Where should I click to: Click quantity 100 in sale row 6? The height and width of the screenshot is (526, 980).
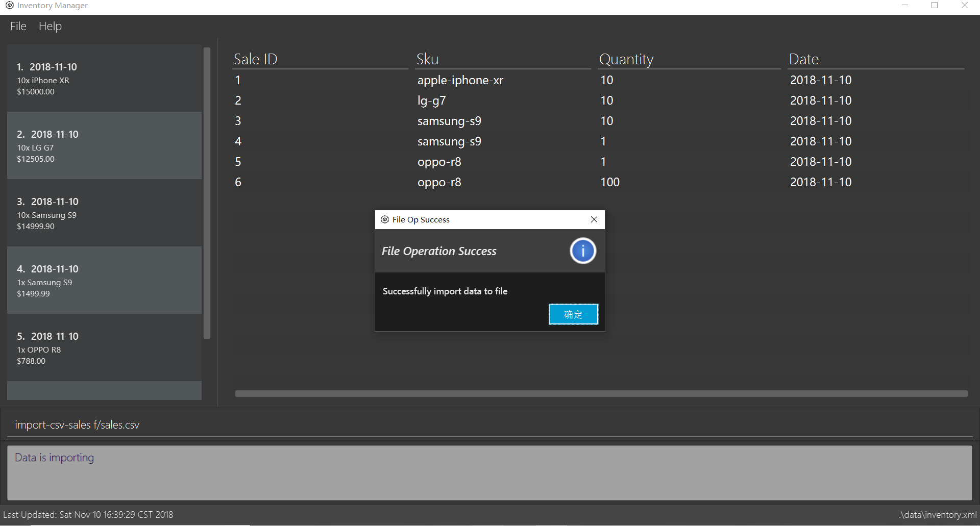610,182
